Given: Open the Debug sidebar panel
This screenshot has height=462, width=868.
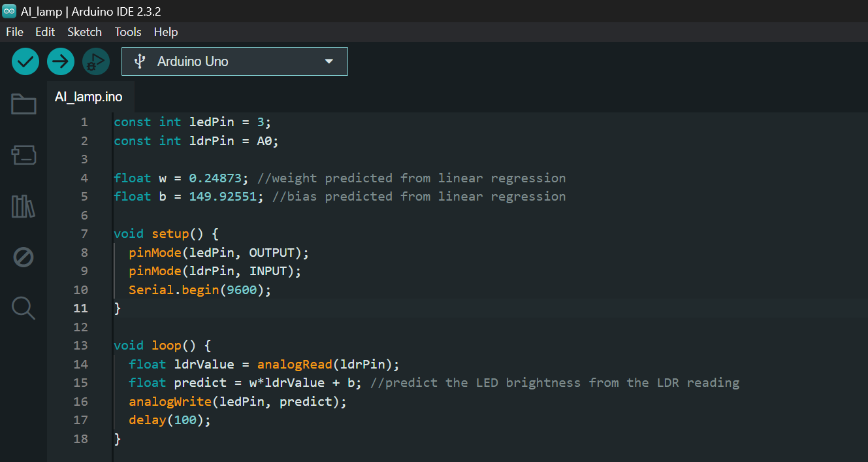Looking at the screenshot, I should click(23, 257).
